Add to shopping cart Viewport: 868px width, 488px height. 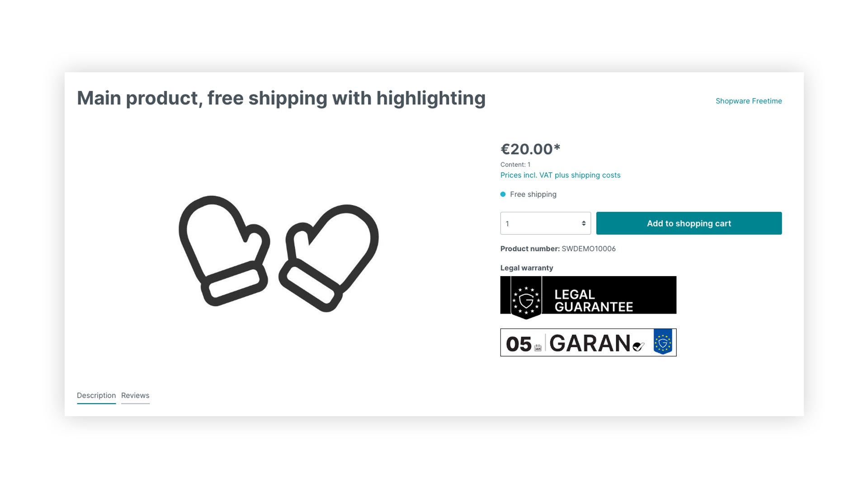(689, 223)
